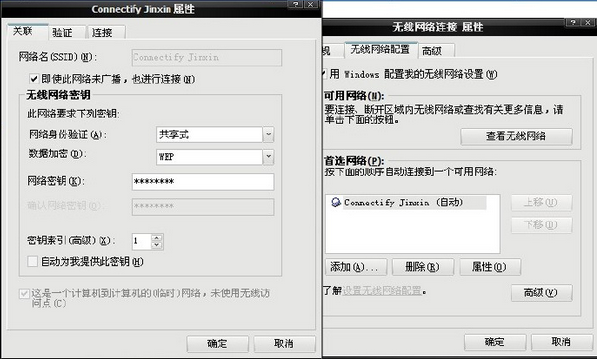Switch to the 验证 tab
598x361 pixels.
[63, 33]
